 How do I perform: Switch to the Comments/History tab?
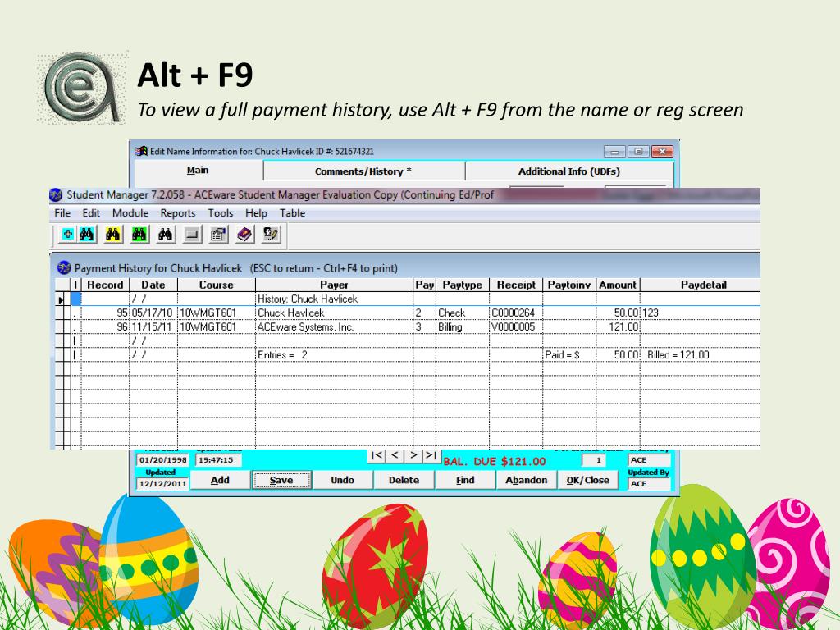click(363, 171)
